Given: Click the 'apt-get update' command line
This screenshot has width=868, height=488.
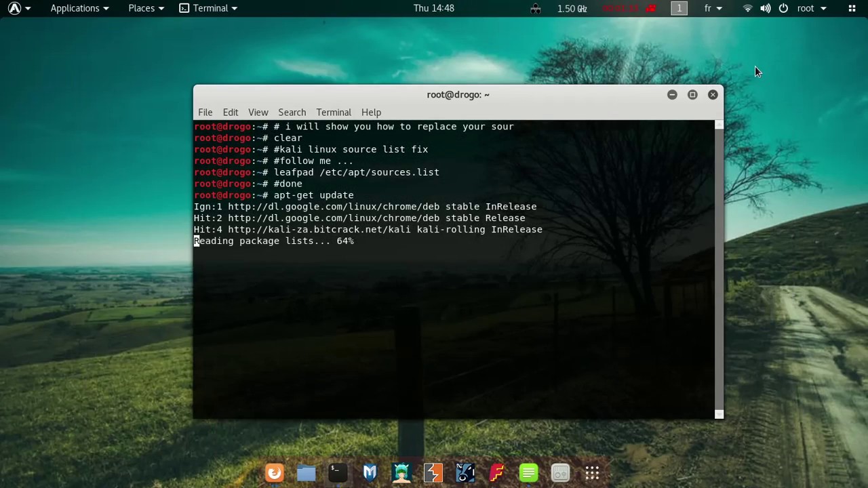Looking at the screenshot, I should [x=274, y=195].
